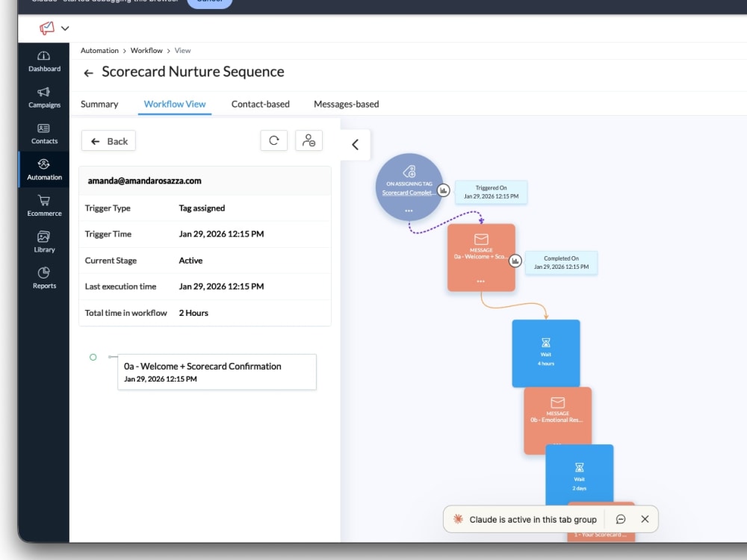The height and width of the screenshot is (560, 747).
Task: Select Automation in the sidebar
Action: (44, 169)
